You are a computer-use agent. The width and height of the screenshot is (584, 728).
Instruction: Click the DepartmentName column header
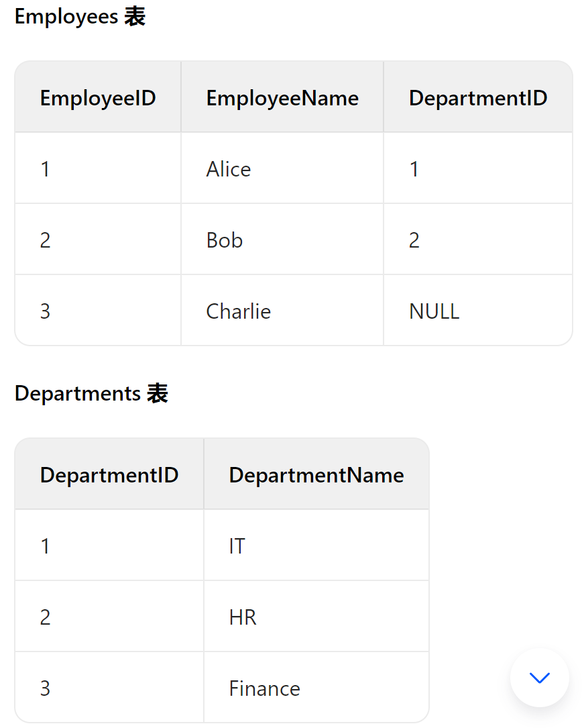point(316,474)
